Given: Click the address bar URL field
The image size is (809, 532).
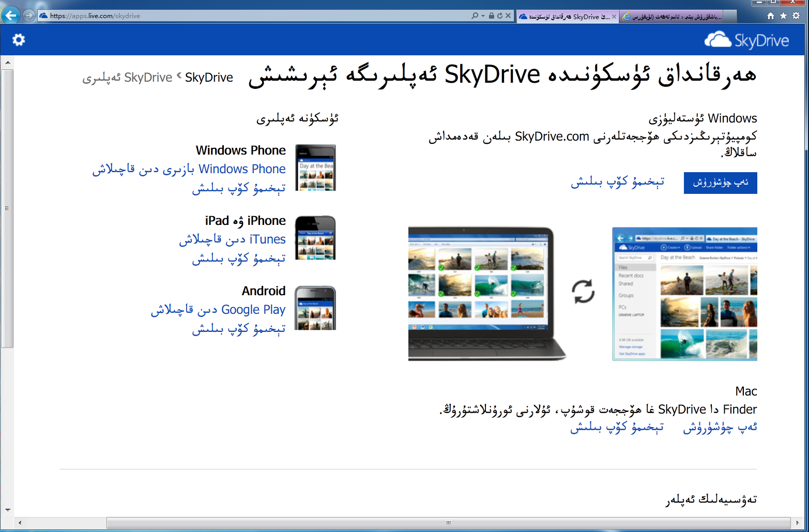Looking at the screenshot, I should click(253, 16).
